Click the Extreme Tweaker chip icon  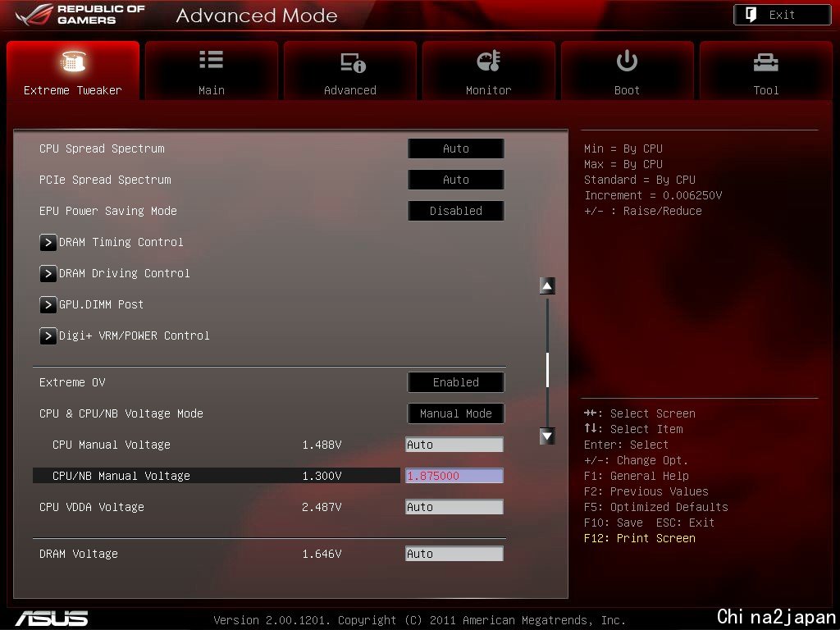[73, 61]
